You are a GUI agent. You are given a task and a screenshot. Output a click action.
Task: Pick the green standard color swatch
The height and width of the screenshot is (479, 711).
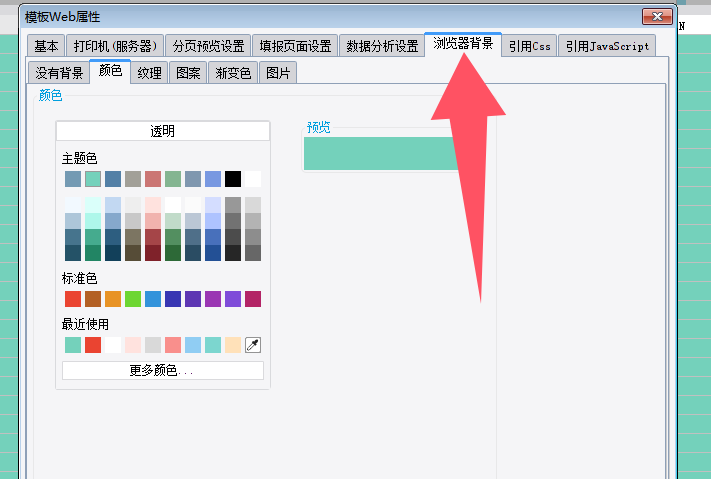(x=133, y=299)
